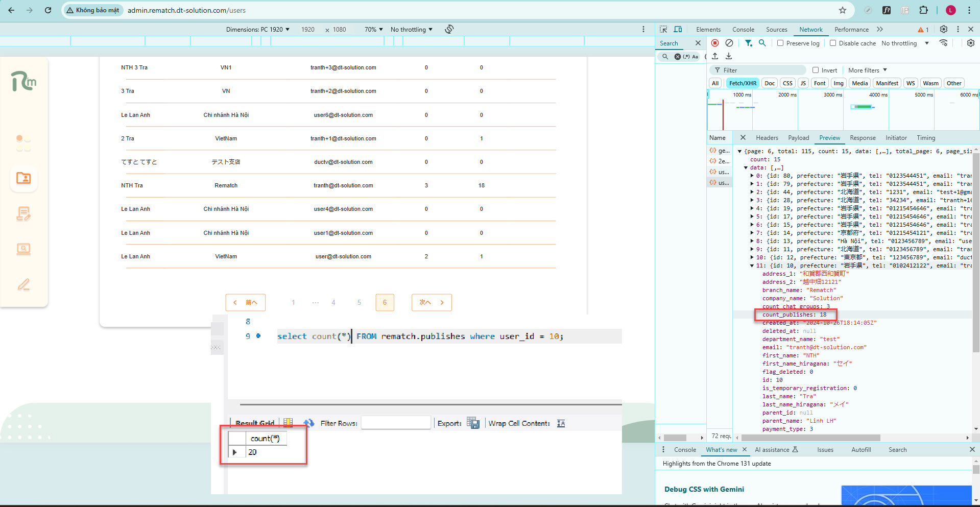Check the Disable cache checkbox
980x507 pixels.
(833, 43)
